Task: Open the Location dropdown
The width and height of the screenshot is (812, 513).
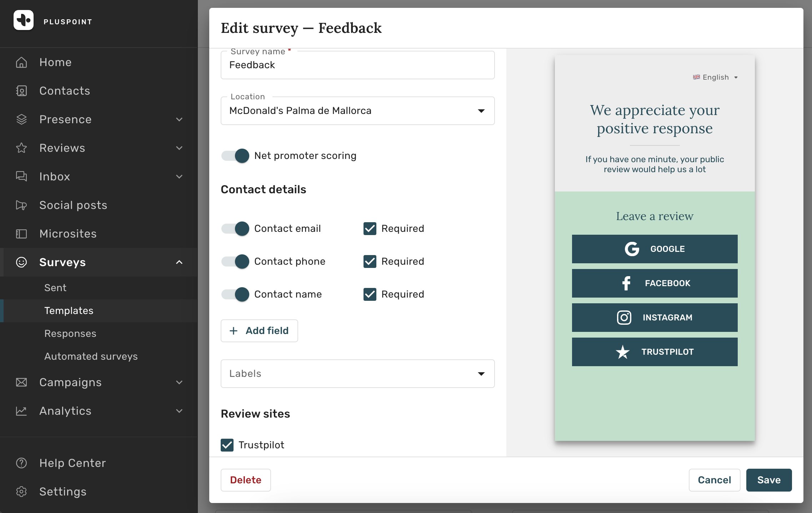Action: pyautogui.click(x=358, y=111)
